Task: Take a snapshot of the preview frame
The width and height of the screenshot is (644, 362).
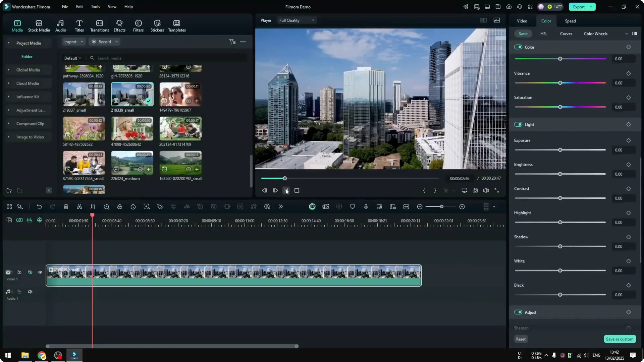Action: [x=475, y=190]
